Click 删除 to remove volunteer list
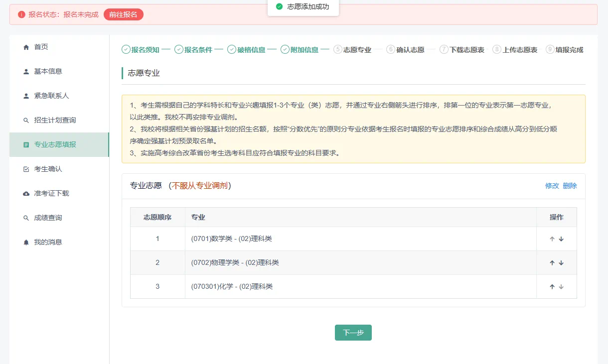Viewport: 608px width, 364px height. click(570, 185)
